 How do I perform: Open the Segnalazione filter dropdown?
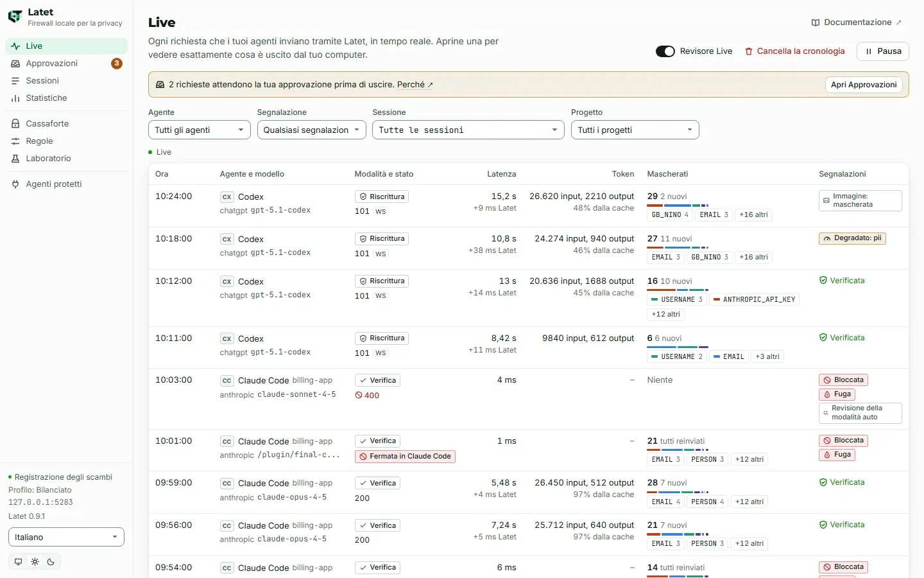pyautogui.click(x=312, y=130)
